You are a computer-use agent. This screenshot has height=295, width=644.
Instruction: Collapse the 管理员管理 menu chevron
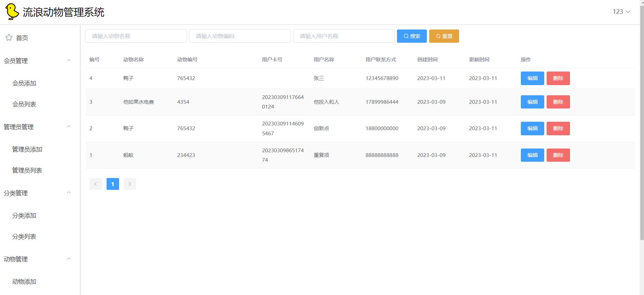click(69, 126)
